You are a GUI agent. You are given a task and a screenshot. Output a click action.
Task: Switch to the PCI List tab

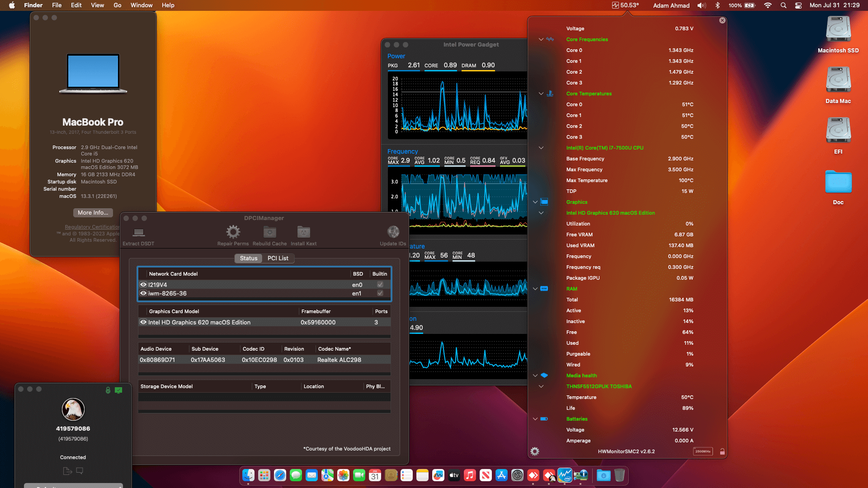tap(278, 258)
